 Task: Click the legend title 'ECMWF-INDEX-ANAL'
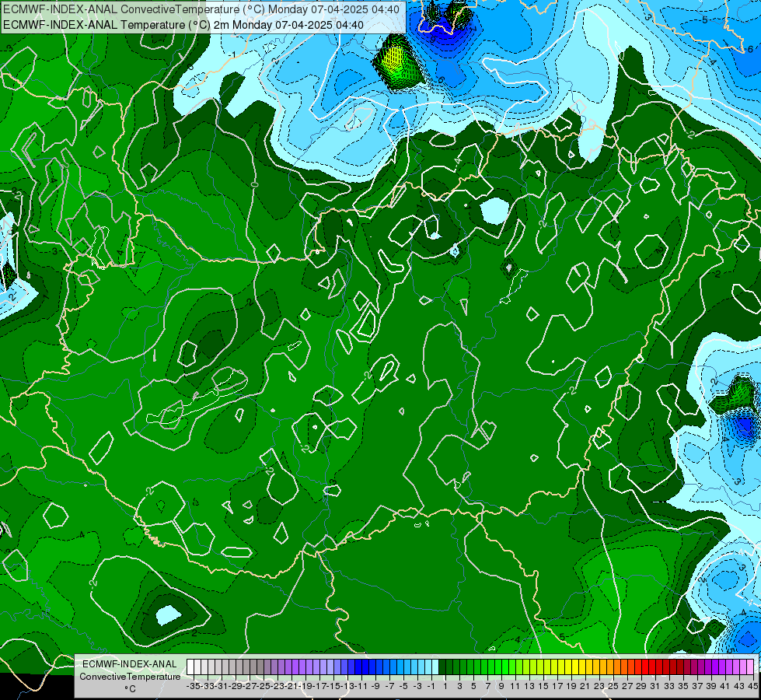pos(130,664)
